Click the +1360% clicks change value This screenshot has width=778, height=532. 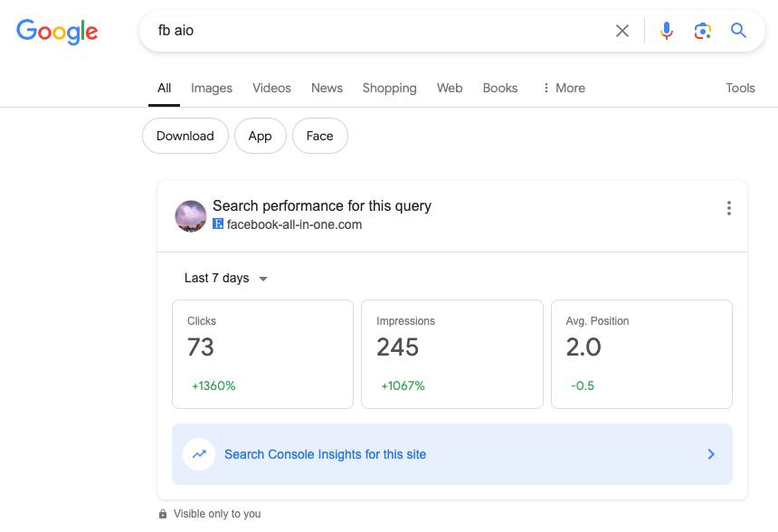pyautogui.click(x=213, y=385)
